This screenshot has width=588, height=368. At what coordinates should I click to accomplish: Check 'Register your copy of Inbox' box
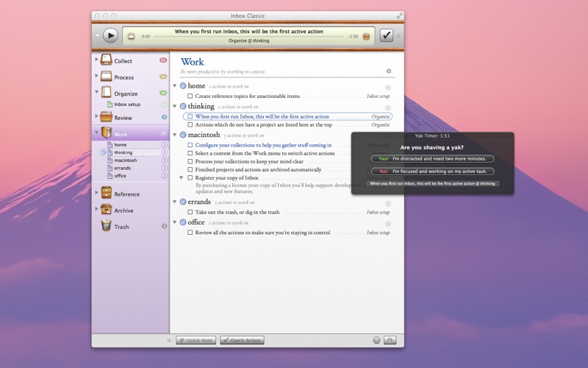[x=190, y=178]
